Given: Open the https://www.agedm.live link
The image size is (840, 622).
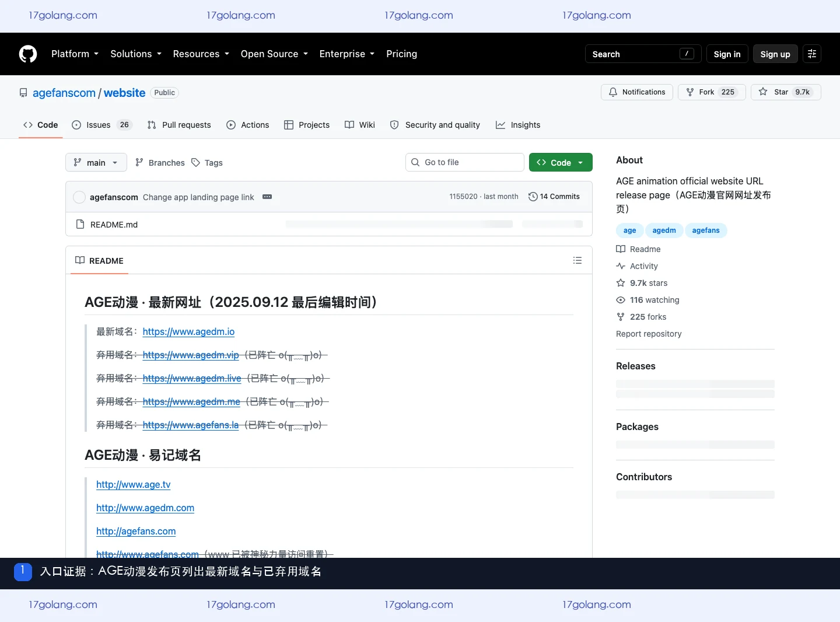Looking at the screenshot, I should [x=192, y=378].
